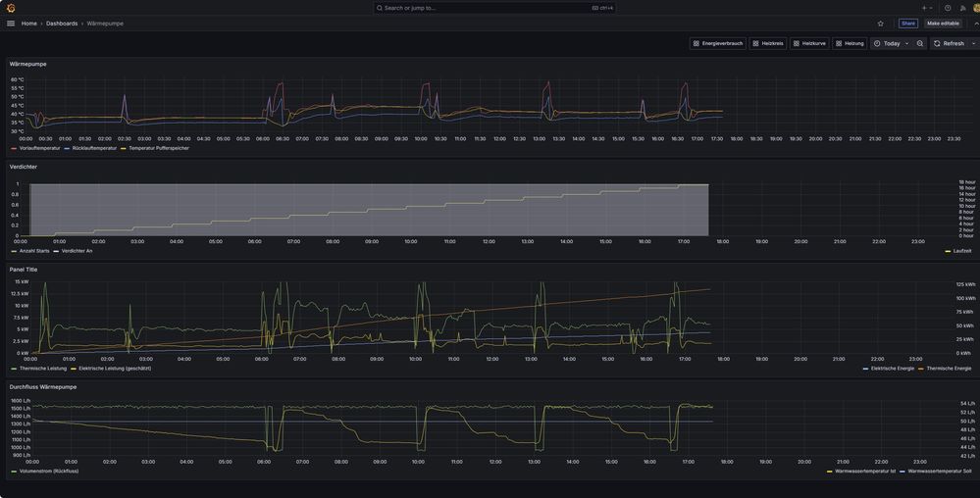Open the Today time range picker

(891, 43)
